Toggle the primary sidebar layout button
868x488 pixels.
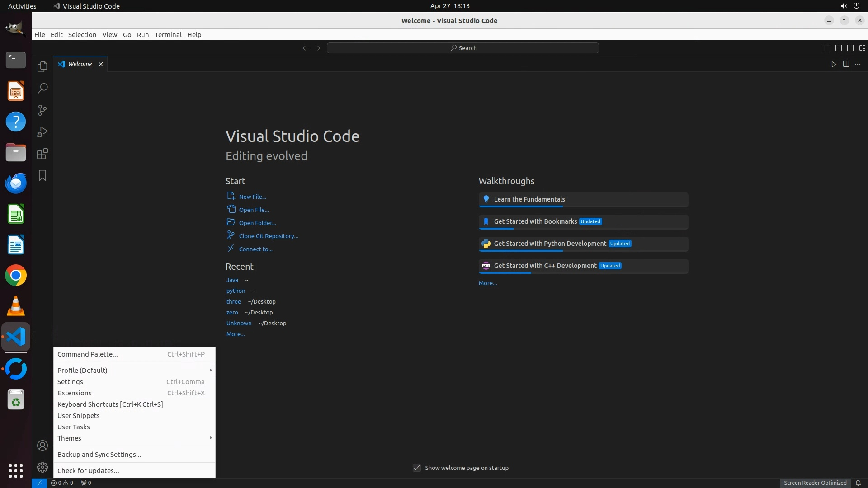tap(826, 48)
